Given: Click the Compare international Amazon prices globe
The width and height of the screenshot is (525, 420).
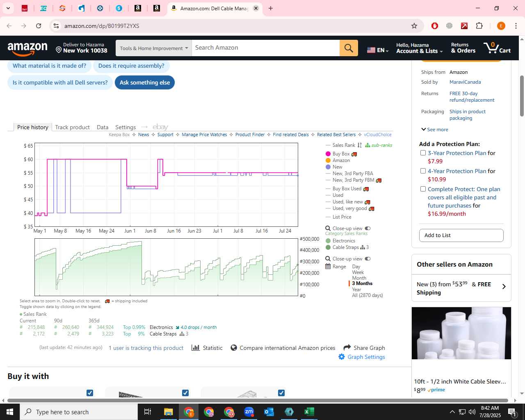Looking at the screenshot, I should tap(234, 348).
